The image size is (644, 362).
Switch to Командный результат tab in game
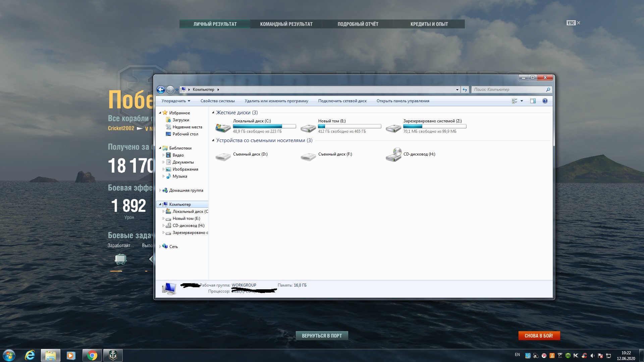(x=286, y=24)
